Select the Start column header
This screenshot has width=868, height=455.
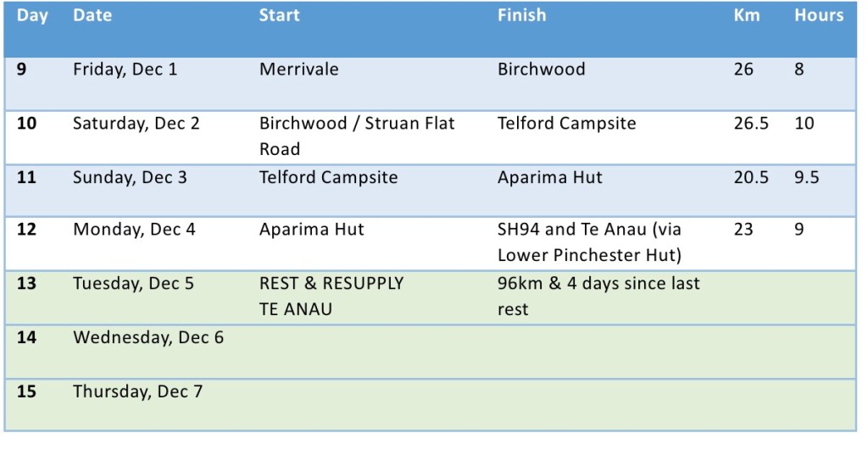click(279, 16)
